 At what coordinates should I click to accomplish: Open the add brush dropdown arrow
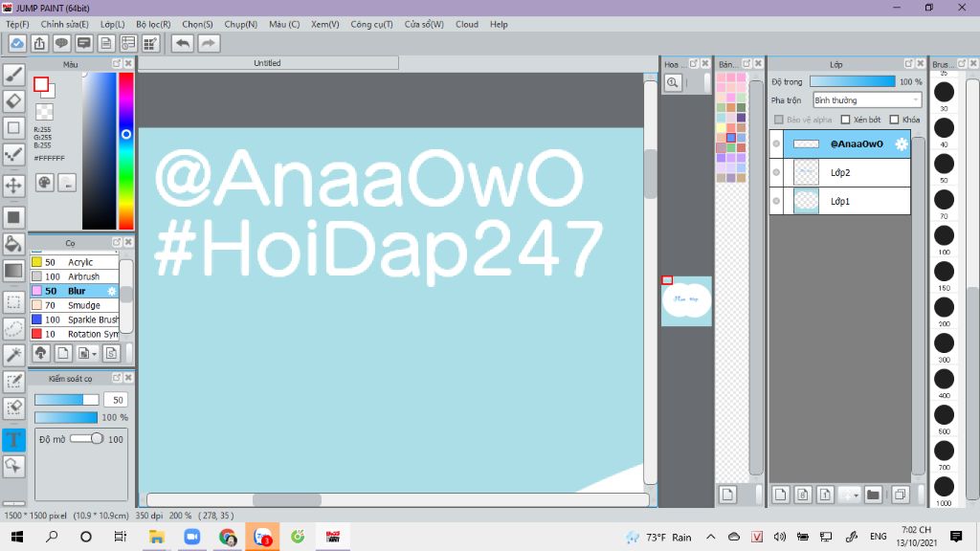pos(94,354)
